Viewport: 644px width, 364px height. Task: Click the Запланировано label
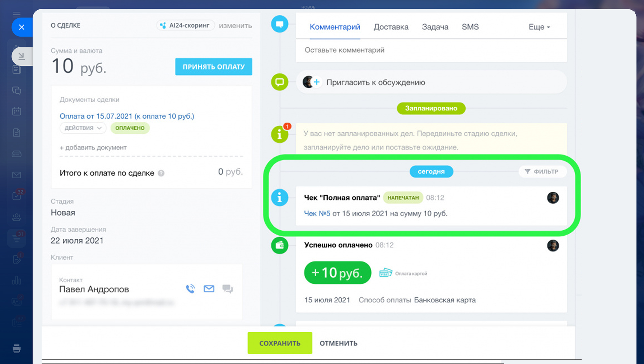431,108
